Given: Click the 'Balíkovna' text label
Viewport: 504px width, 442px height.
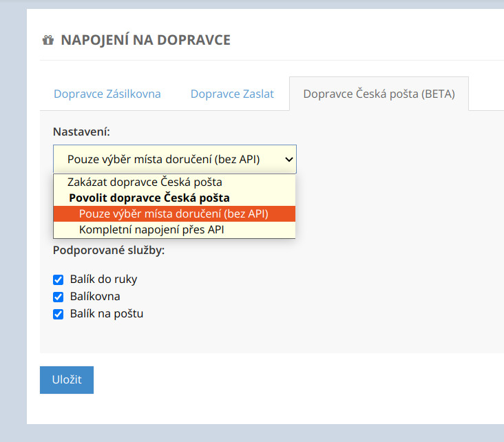Looking at the screenshot, I should (x=95, y=297).
